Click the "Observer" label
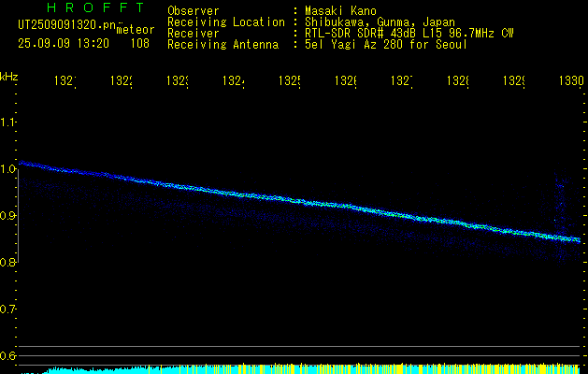The image size is (588, 374). (x=194, y=10)
